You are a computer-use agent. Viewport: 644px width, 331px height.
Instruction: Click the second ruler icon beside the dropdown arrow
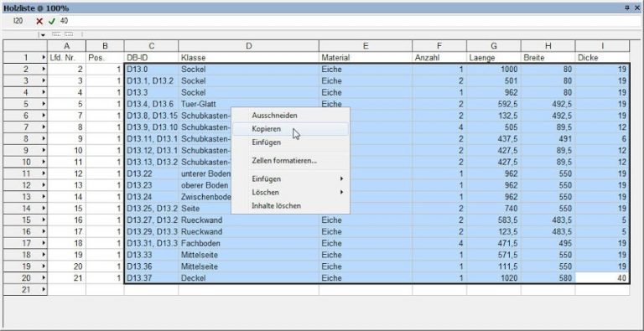coord(69,34)
